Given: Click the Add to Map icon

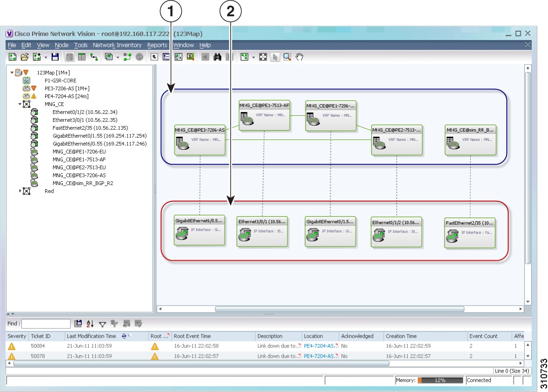Looking at the screenshot, I should pos(37,57).
